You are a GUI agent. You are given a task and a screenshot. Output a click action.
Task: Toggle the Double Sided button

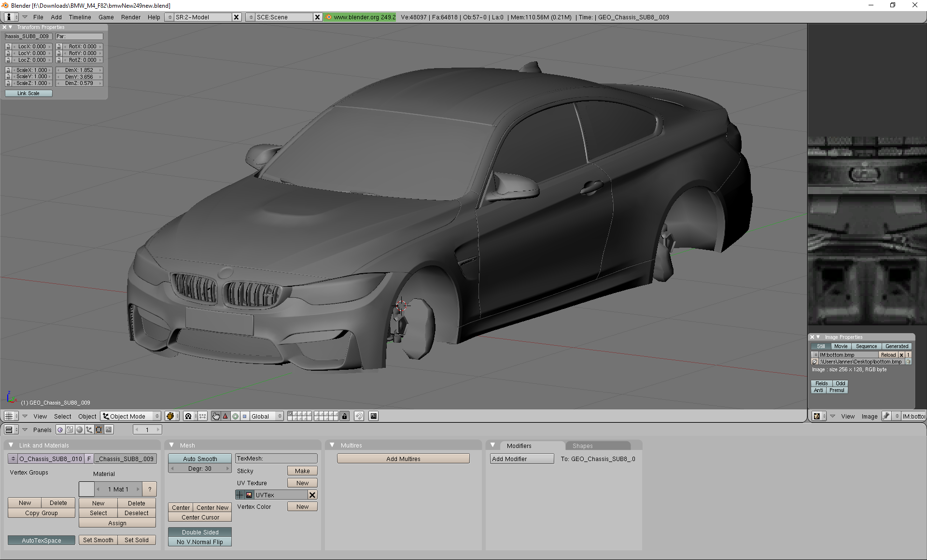pyautogui.click(x=200, y=532)
